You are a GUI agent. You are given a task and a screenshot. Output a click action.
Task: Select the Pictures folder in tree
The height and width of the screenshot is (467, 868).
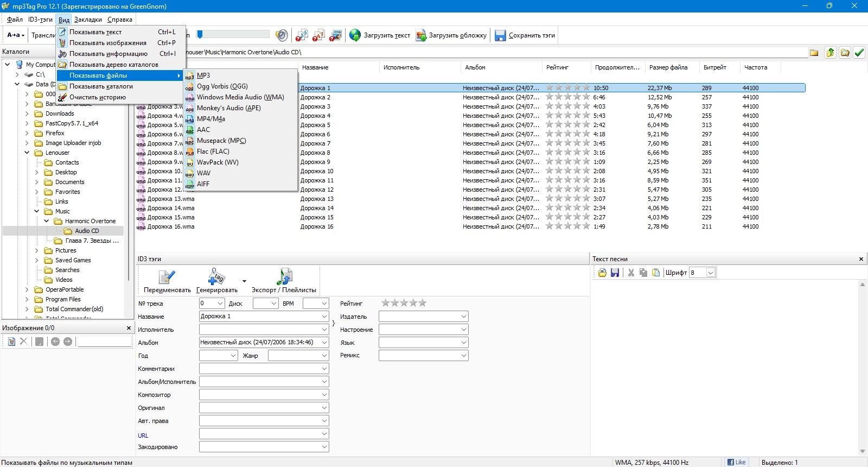(66, 250)
